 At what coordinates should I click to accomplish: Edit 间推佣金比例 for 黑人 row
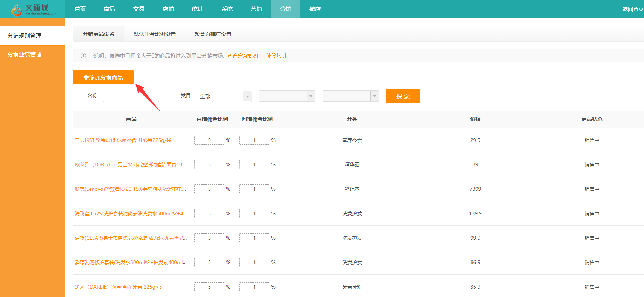coord(254,287)
